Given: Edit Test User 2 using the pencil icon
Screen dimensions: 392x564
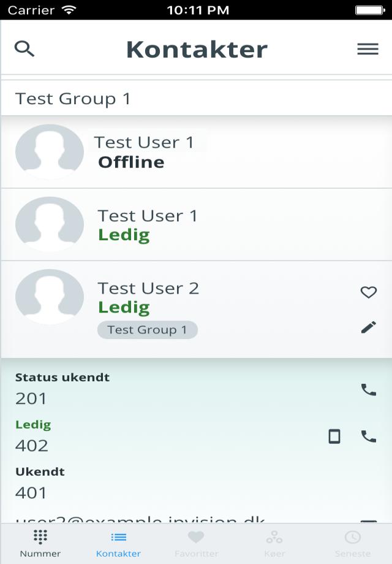Looking at the screenshot, I should 368,327.
